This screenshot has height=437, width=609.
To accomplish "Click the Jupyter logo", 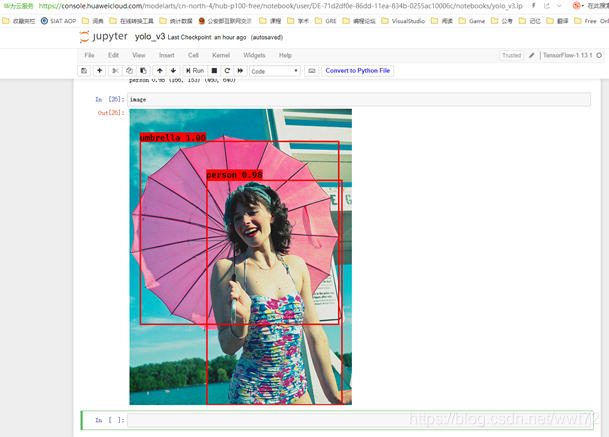I will [104, 37].
